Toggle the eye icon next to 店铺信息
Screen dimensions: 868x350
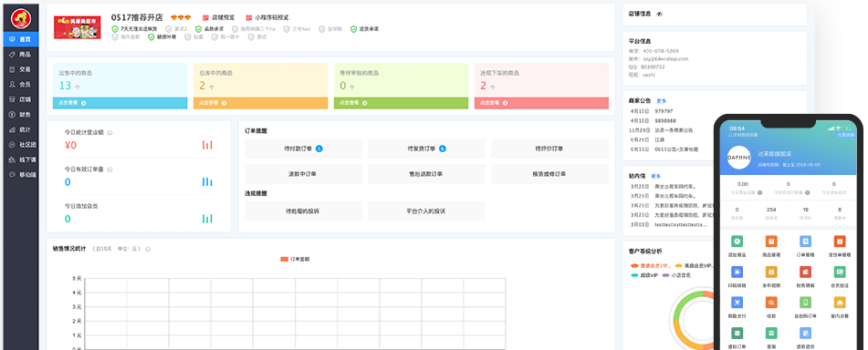(x=659, y=14)
